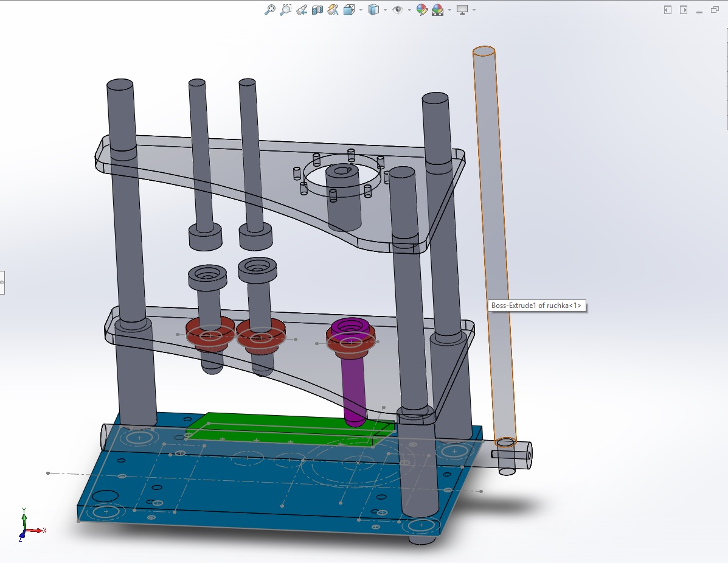Return to the Previous View

[301, 10]
